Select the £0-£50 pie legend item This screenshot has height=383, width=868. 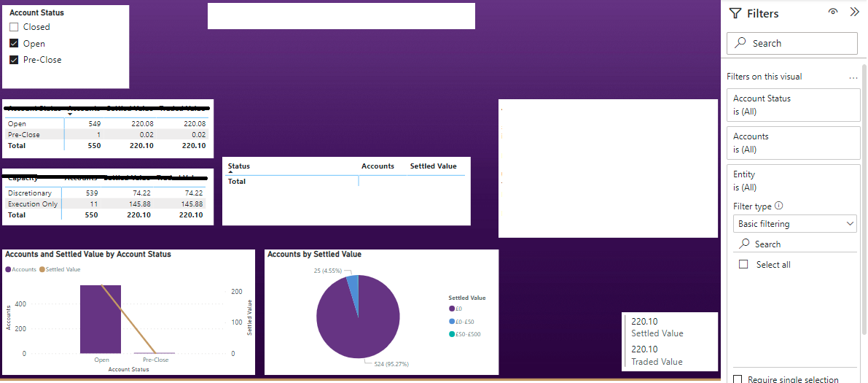tap(461, 322)
